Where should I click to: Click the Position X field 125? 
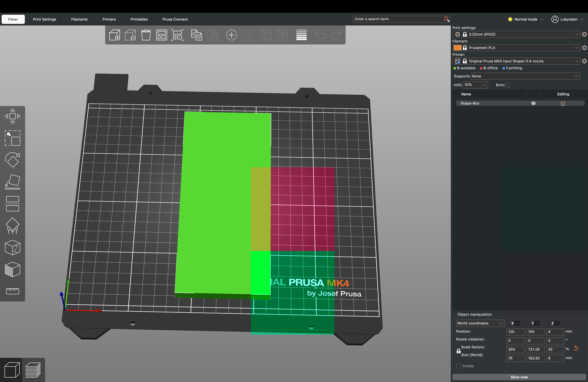[x=515, y=332]
